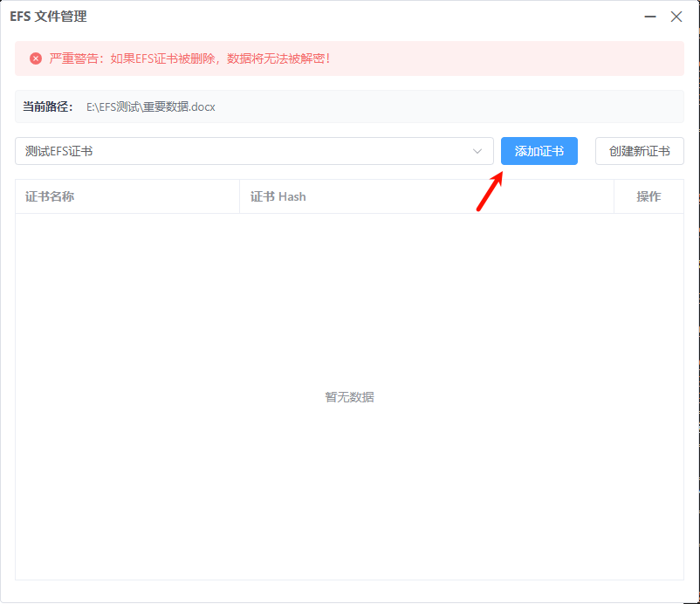This screenshot has height=604, width=700.
Task: Click the red error icon in warning banner
Action: pos(36,58)
